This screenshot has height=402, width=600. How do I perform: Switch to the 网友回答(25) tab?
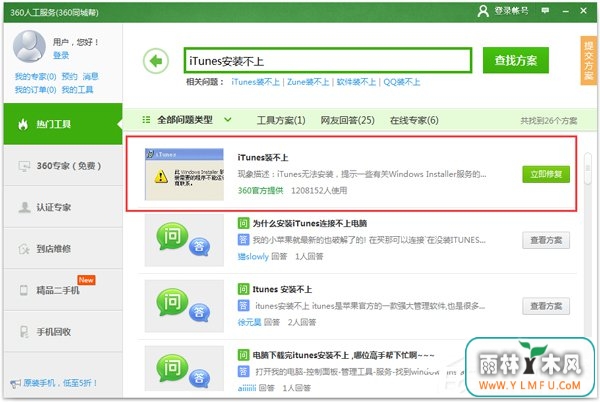[347, 120]
